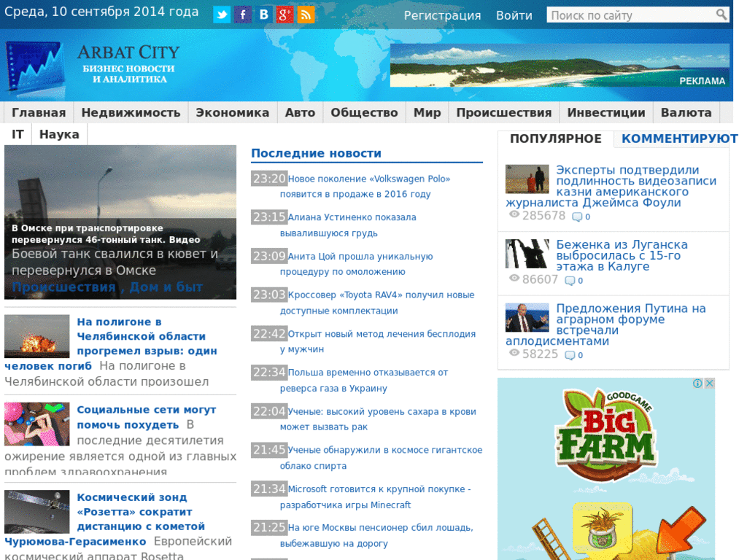The image size is (747, 560).
Task: Open the VKontakte social icon
Action: tap(263, 15)
